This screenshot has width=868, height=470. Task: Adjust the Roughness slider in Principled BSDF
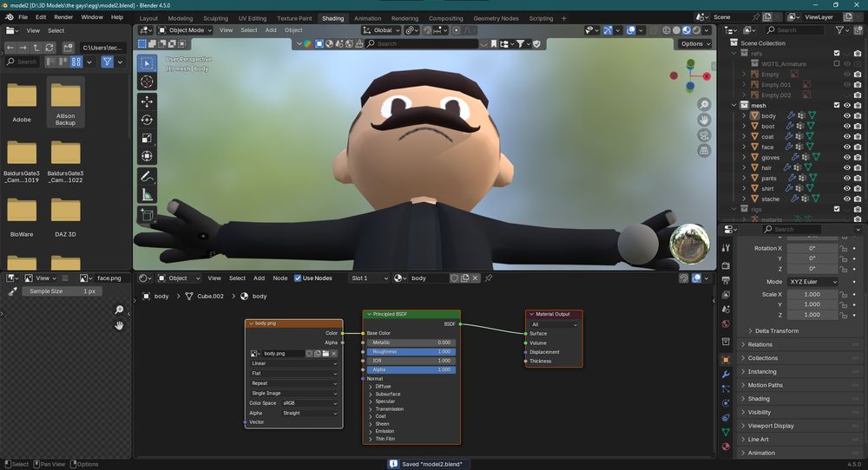(x=411, y=352)
